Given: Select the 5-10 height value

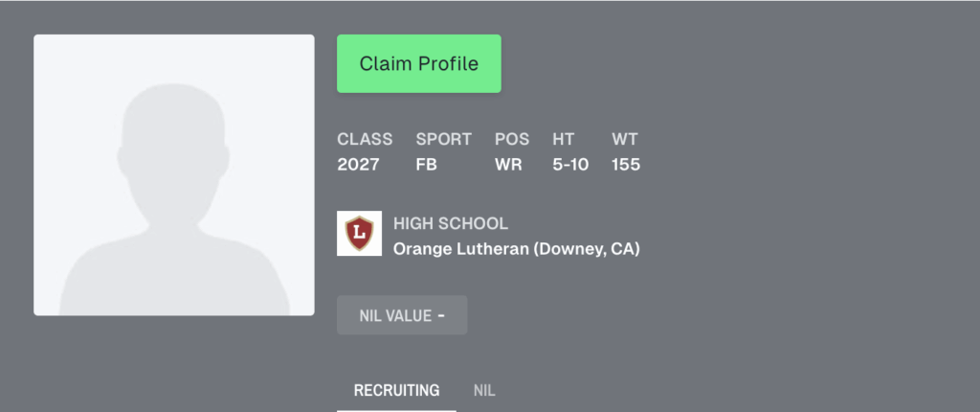Looking at the screenshot, I should (570, 165).
